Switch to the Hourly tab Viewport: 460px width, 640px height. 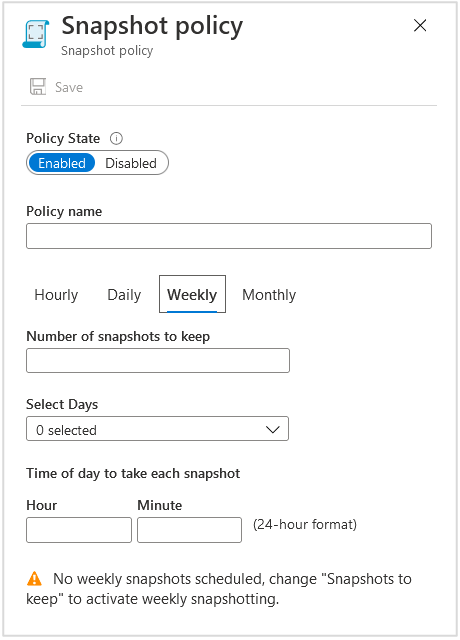[56, 295]
